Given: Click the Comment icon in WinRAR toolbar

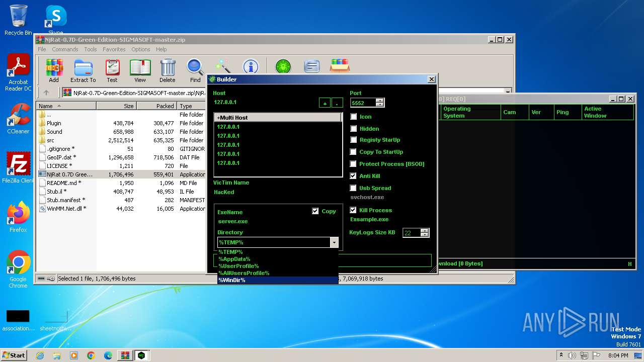Looking at the screenshot, I should (312, 66).
